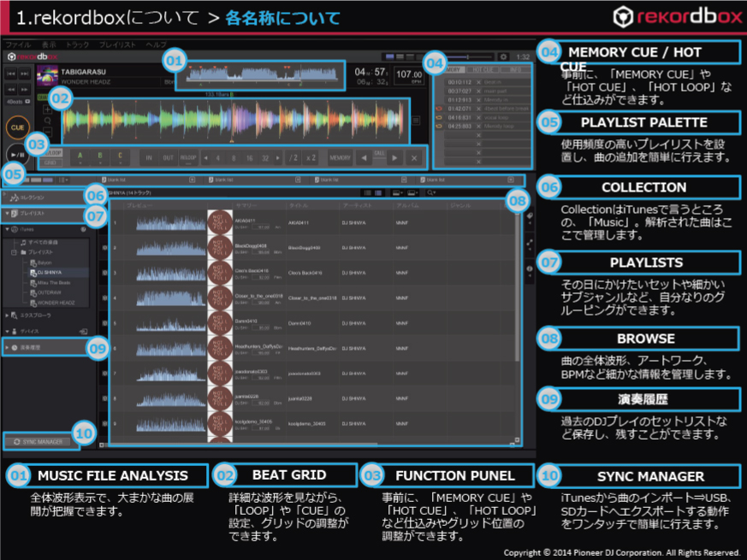Collapse iTunes プレイリスト folder node
The width and height of the screenshot is (747, 560).
(14, 252)
